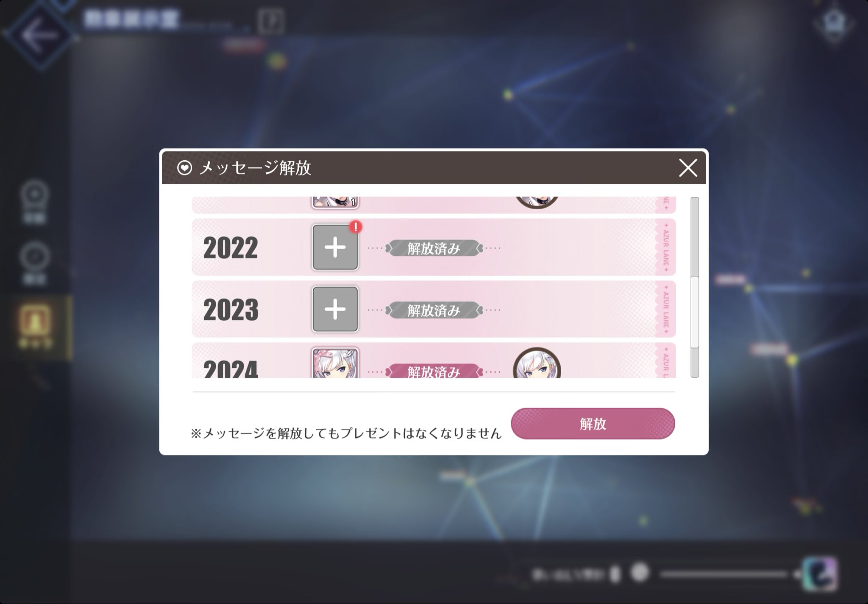Image resolution: width=868 pixels, height=604 pixels.
Task: Open the second blurred sidebar tab
Action: 35,263
